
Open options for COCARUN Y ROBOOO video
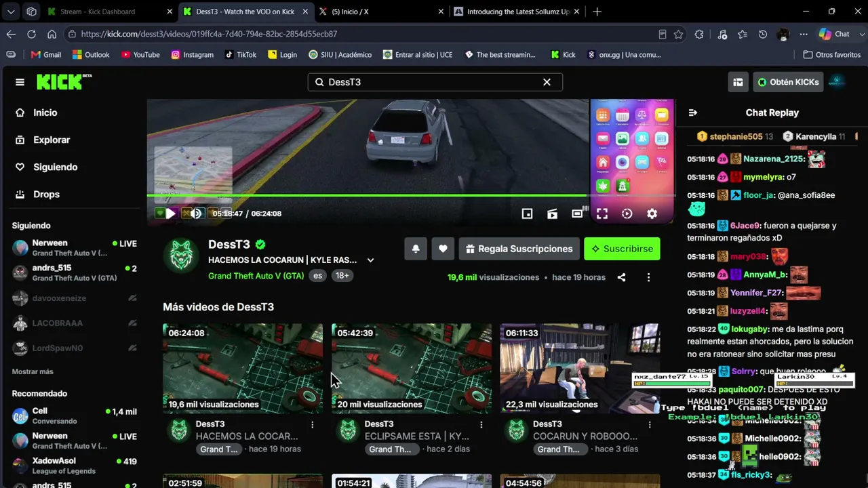tap(650, 424)
